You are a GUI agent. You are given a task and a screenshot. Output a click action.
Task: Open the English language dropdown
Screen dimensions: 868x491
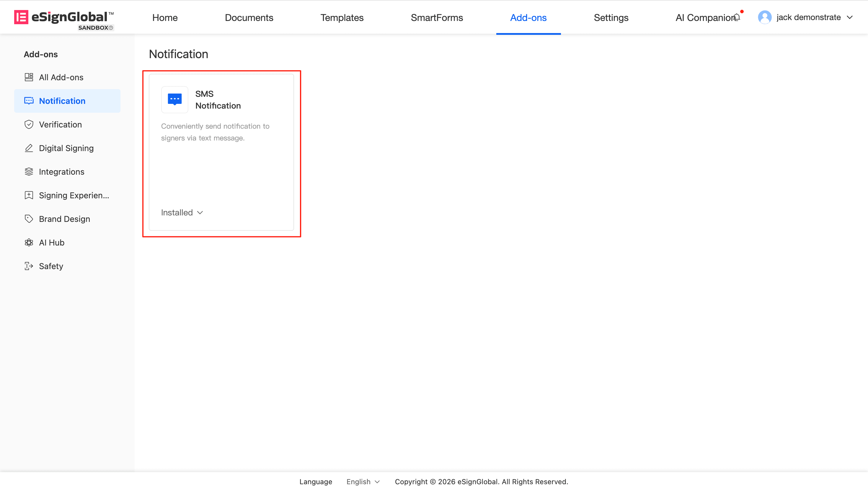[x=363, y=482]
